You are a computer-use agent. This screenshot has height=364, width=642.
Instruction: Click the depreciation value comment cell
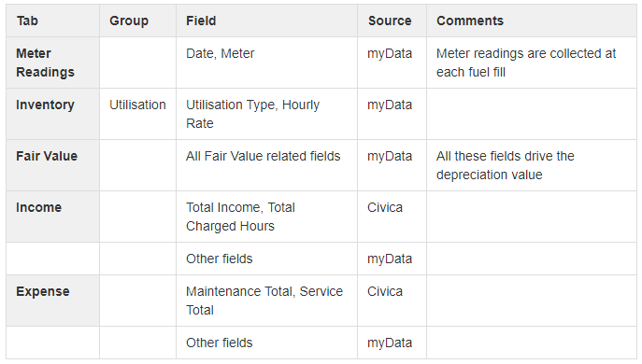click(532, 165)
